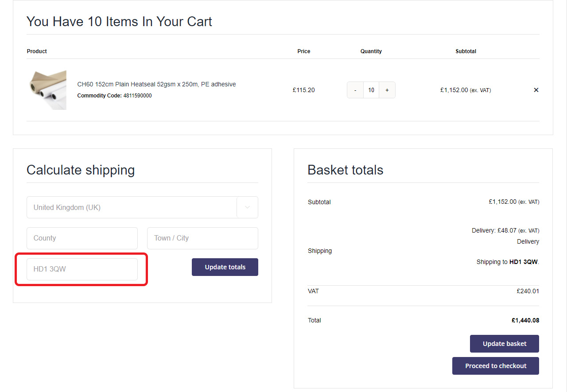The height and width of the screenshot is (392, 567).
Task: Focus the County input field
Action: point(82,238)
